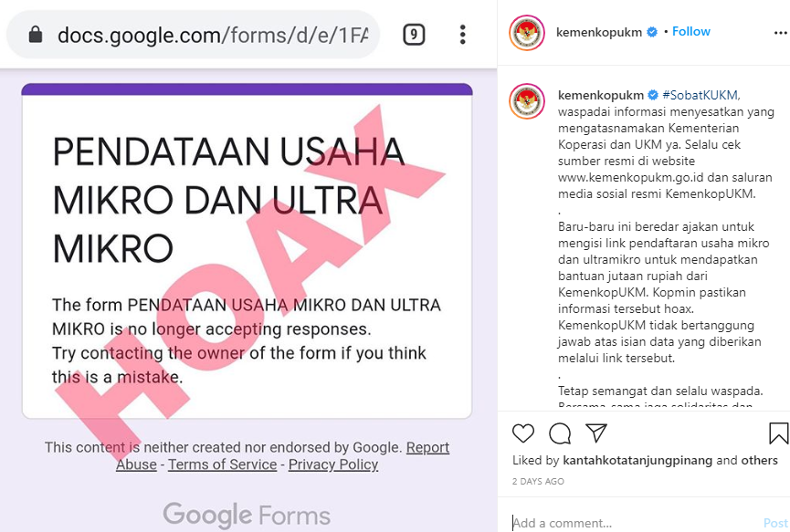View the others who liked the post
790x532 pixels.
pyautogui.click(x=759, y=460)
